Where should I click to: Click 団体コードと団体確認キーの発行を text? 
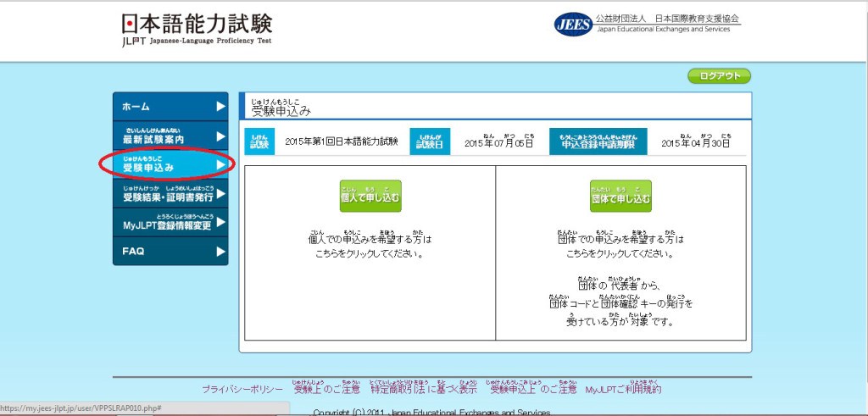point(620,302)
